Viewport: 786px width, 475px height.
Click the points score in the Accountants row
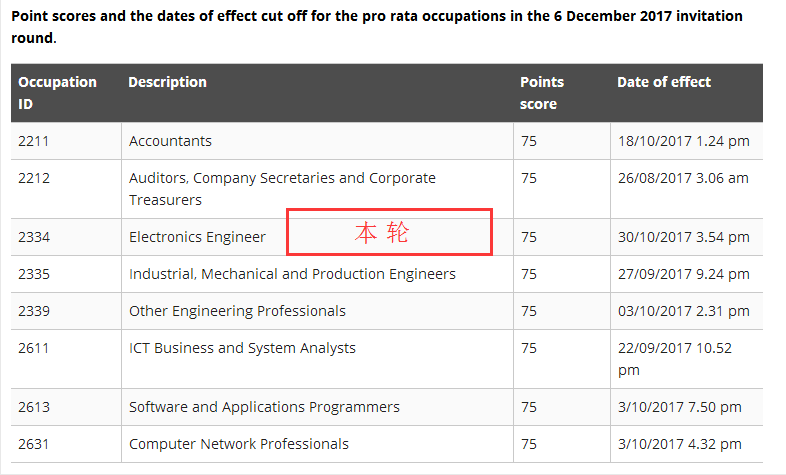pyautogui.click(x=529, y=141)
